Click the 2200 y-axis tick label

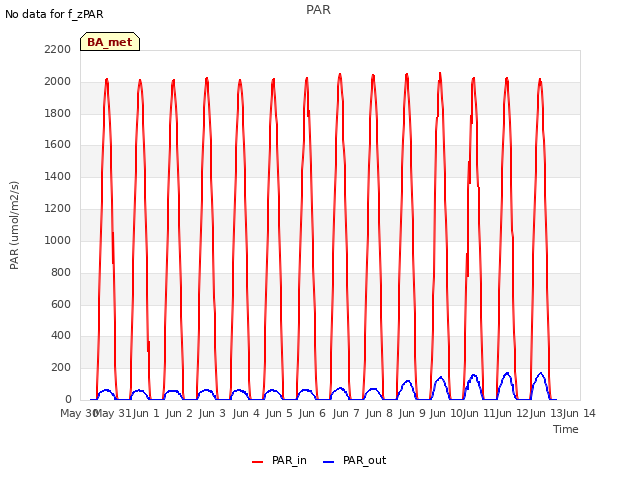(58, 49)
